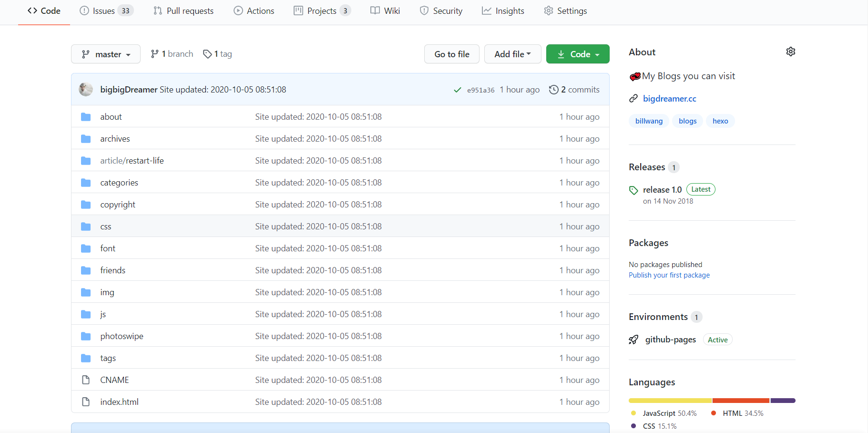Click the link icon beside bigdreamer.cc
Image resolution: width=868 pixels, height=433 pixels.
[x=633, y=98]
